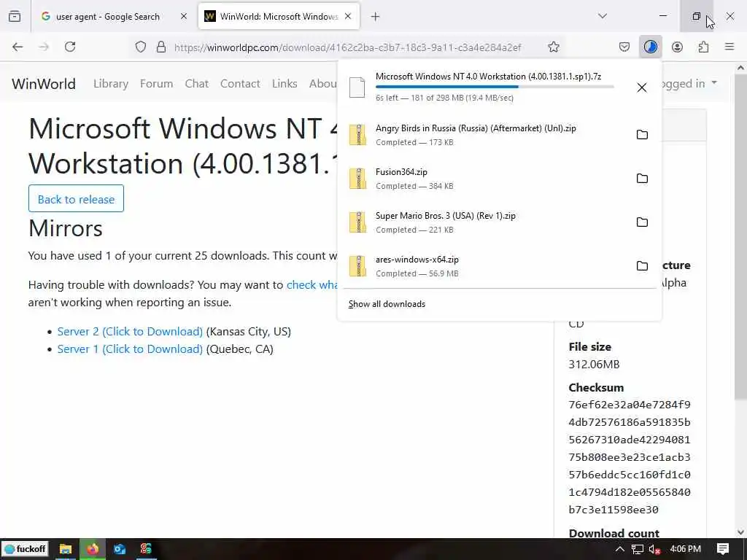Open the fourth pinned taskbar app icon

146,549
